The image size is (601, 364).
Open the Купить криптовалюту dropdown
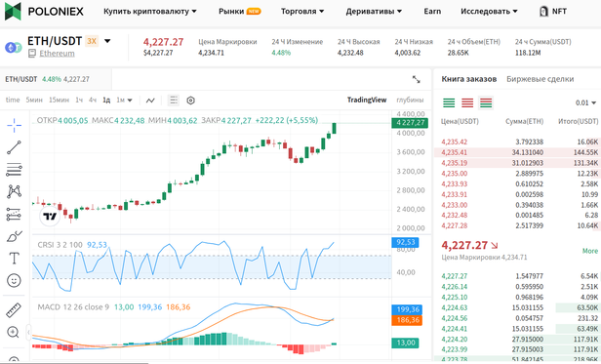coord(150,12)
